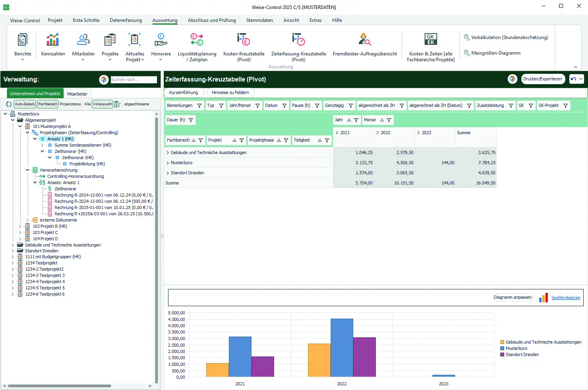
Task: Switch to the Mitarbeiter tab
Action: coord(77,94)
